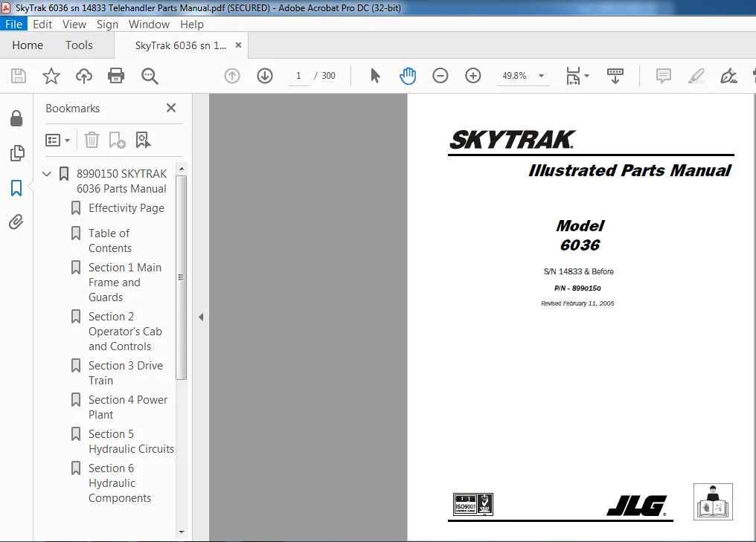Image resolution: width=756 pixels, height=542 pixels.
Task: Open the File menu
Action: coord(13,24)
